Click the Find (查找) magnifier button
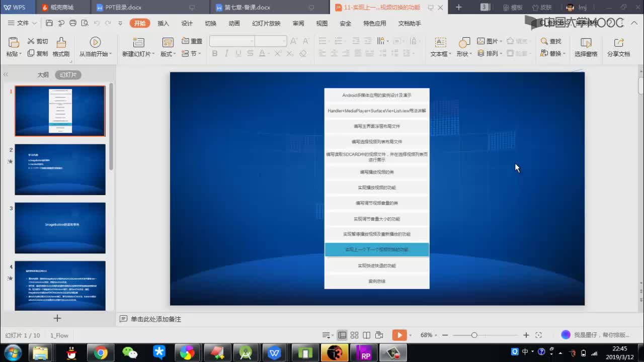Viewport: 644px width, 362px height. pos(551,41)
